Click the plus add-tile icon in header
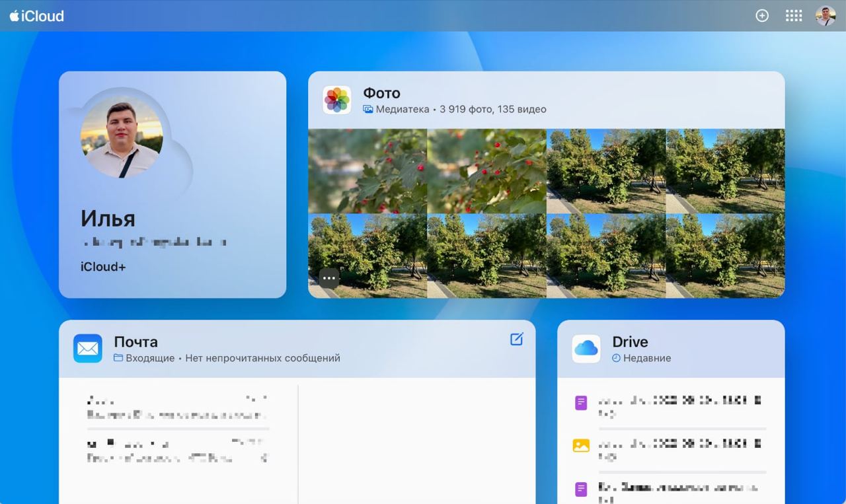Viewport: 846px width, 504px height. click(x=762, y=16)
